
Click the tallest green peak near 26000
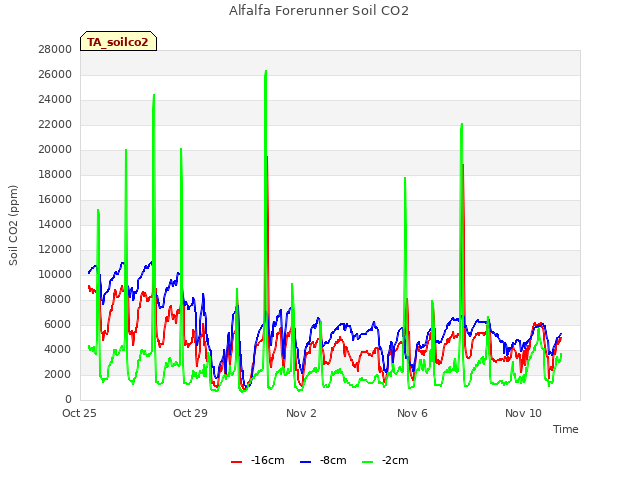click(266, 71)
